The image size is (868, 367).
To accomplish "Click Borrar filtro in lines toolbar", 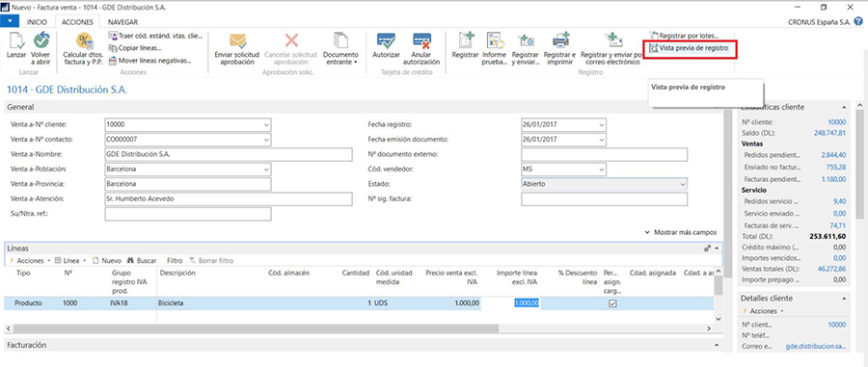I will 211,260.
